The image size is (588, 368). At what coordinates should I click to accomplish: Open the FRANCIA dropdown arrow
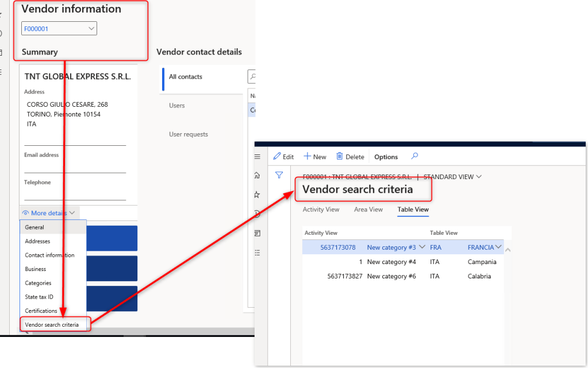click(x=498, y=247)
